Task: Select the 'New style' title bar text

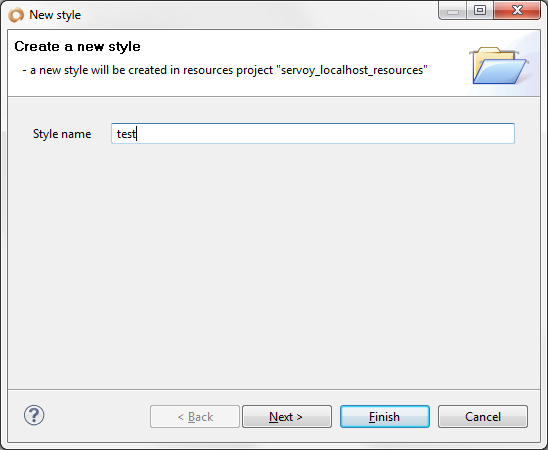Action: click(55, 15)
